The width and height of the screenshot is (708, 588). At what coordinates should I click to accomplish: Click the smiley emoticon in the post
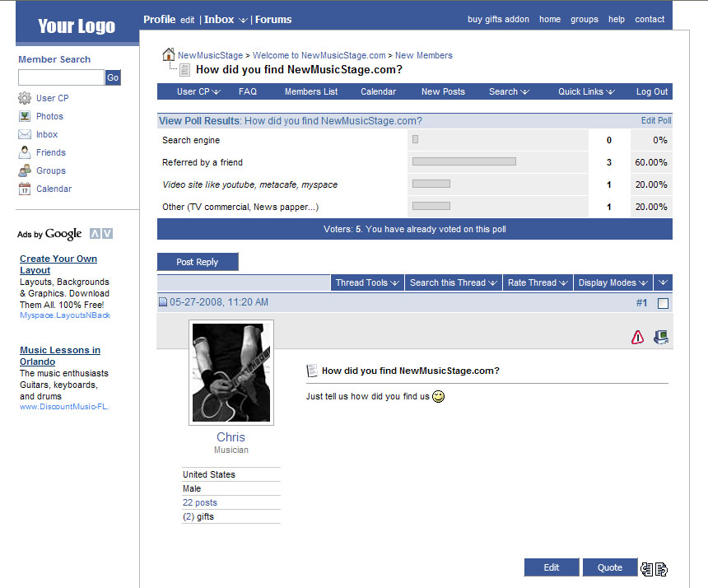tap(439, 396)
